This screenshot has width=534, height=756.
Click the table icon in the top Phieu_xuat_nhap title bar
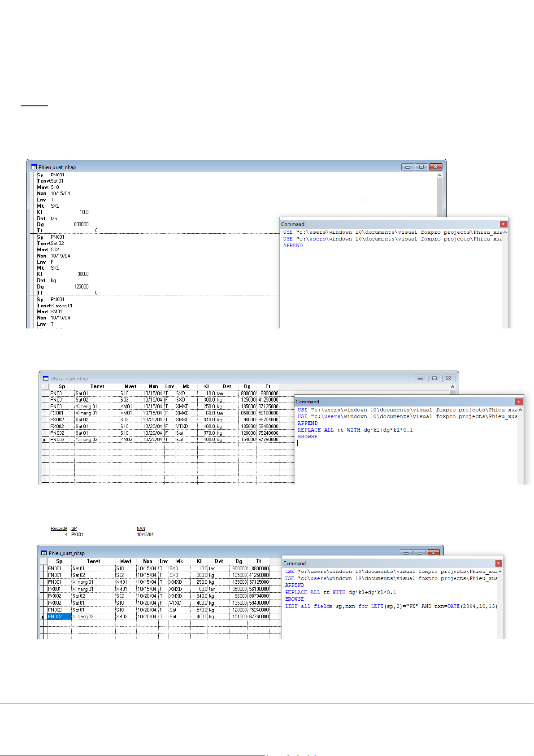coord(34,167)
